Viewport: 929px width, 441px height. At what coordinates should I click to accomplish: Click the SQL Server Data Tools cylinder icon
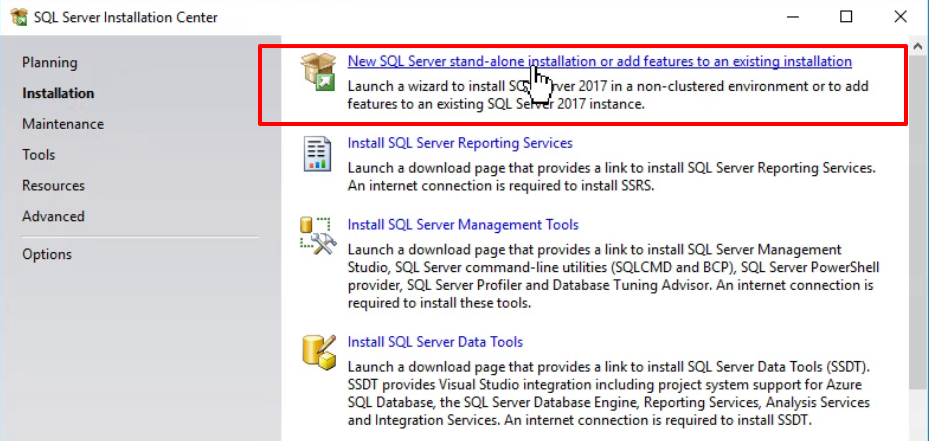point(319,352)
